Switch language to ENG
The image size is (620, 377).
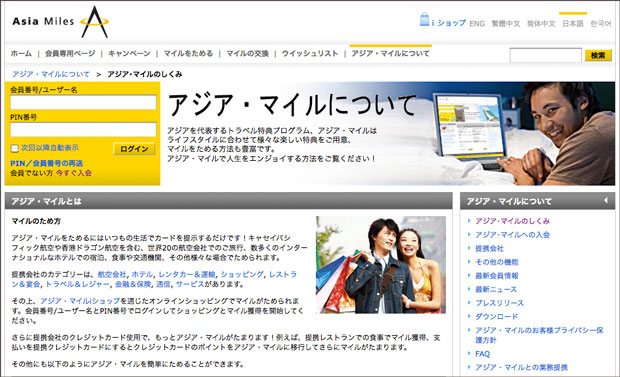477,24
